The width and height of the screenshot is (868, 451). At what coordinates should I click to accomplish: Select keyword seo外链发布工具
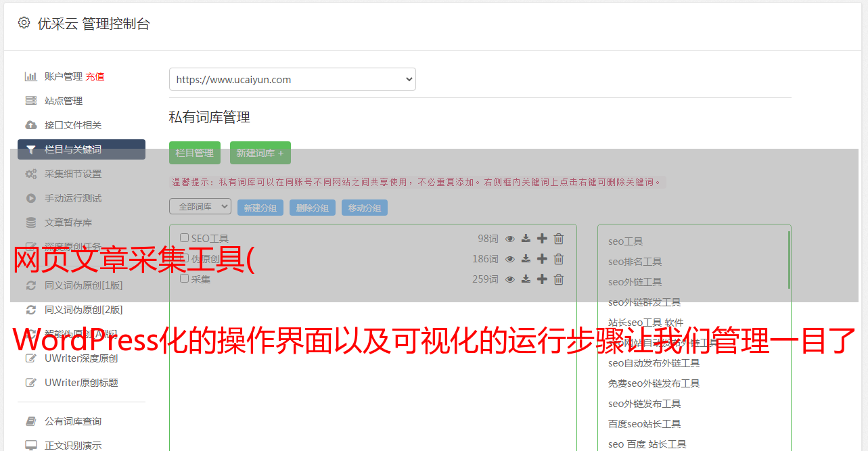pyautogui.click(x=645, y=404)
